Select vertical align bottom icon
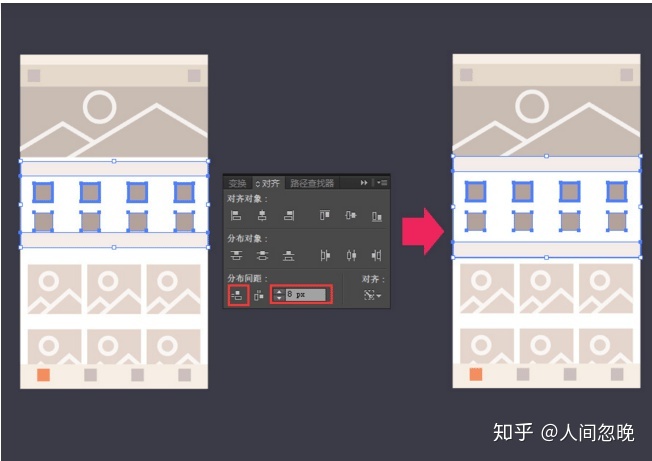652x461 pixels. 377,216
